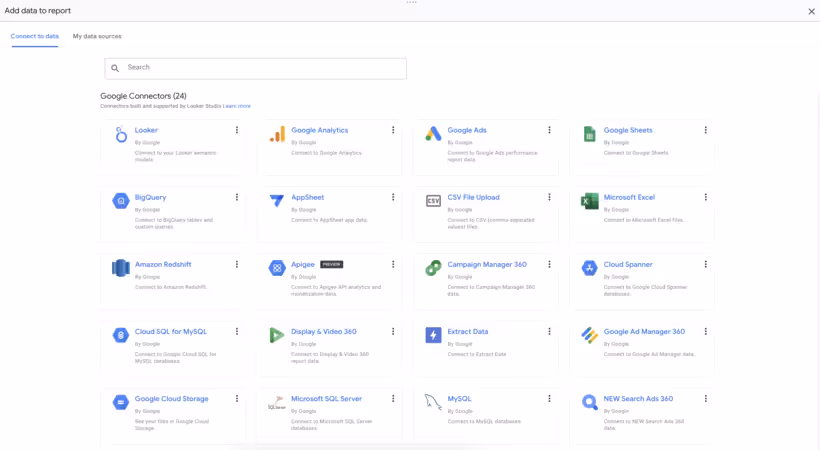Screen dimensions: 820x450
Task: Open the Looker card's more options menu
Action: (237, 130)
